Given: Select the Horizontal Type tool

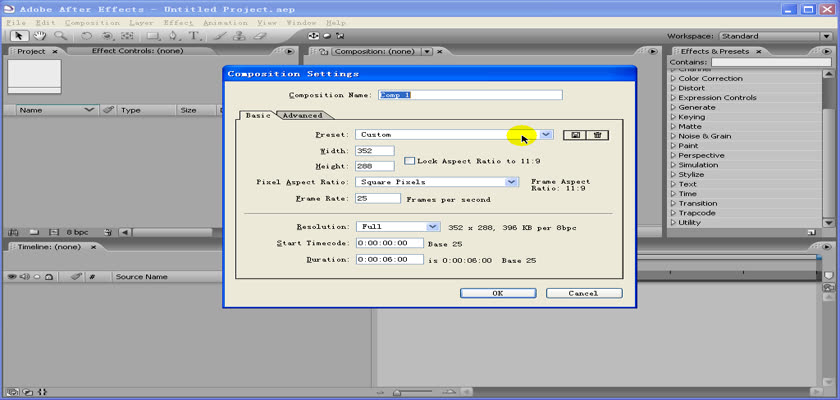Looking at the screenshot, I should click(x=193, y=36).
